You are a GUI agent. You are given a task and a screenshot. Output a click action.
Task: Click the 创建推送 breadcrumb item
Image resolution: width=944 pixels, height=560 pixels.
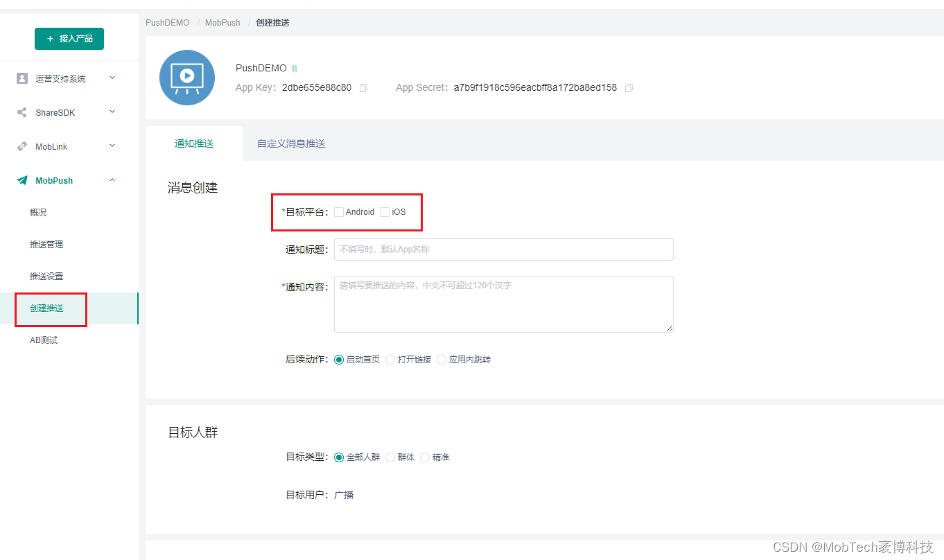[272, 23]
